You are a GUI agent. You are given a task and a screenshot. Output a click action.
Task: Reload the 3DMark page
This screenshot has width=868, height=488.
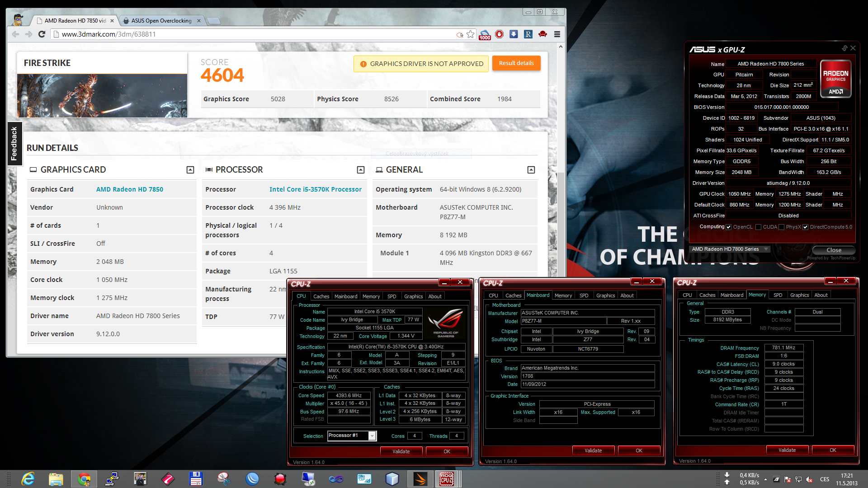click(42, 34)
